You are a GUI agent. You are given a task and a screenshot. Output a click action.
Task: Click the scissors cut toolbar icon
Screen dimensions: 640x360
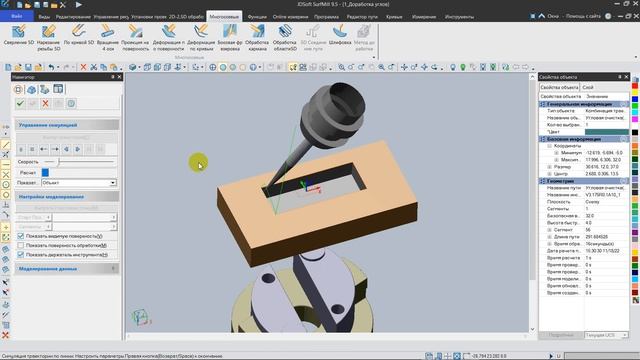[93, 67]
